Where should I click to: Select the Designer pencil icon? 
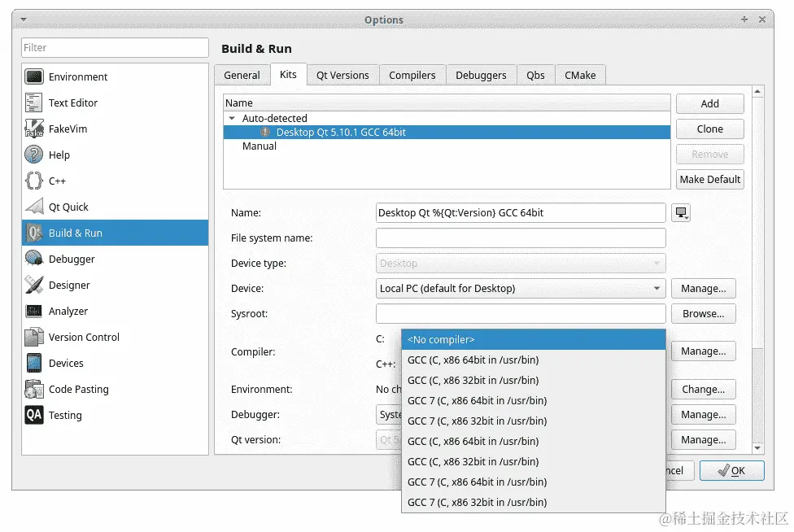(x=34, y=285)
